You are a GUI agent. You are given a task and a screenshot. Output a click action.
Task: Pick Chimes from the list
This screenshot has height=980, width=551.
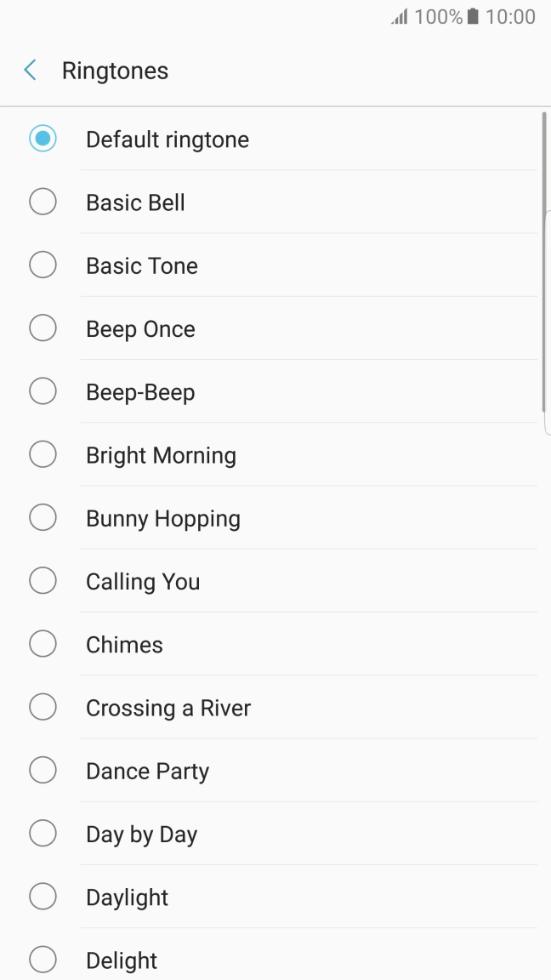coord(123,643)
